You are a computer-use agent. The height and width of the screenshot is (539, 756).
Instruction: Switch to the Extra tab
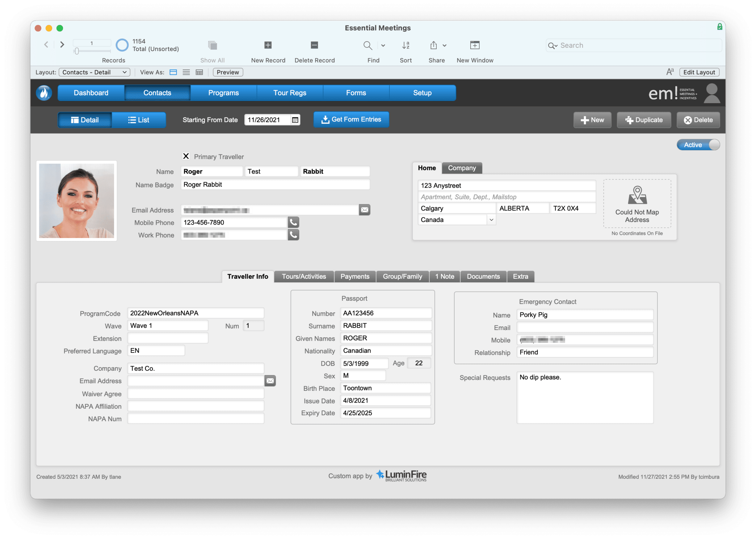point(520,277)
